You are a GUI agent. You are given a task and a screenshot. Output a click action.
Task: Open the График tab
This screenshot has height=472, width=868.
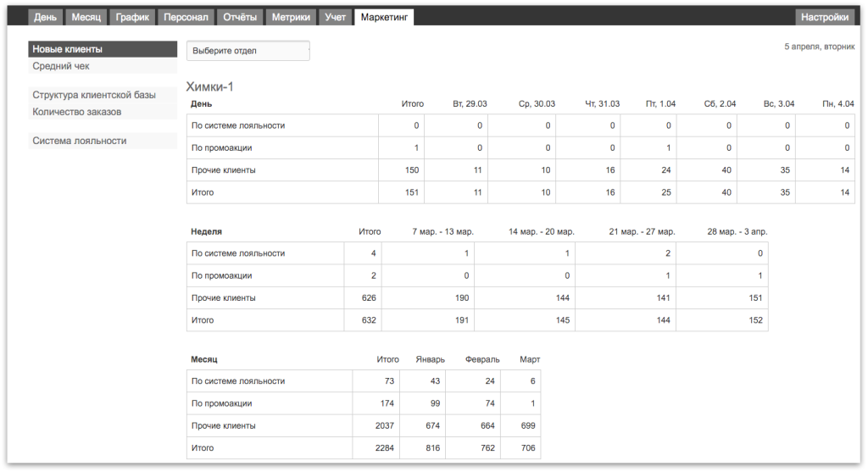coord(132,17)
